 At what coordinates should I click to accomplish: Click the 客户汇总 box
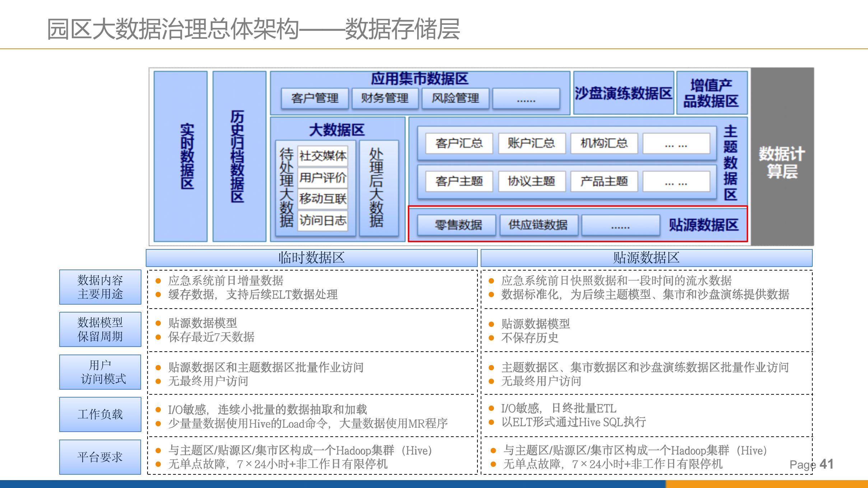coord(459,144)
